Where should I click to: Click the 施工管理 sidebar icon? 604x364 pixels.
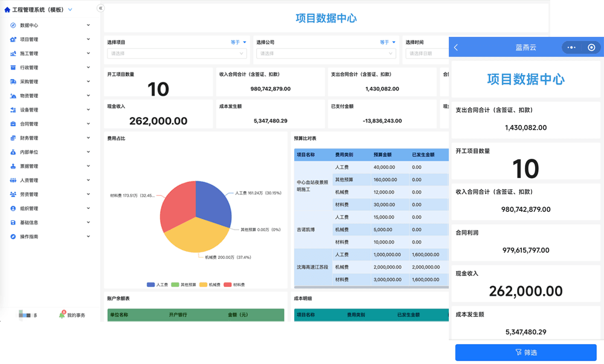(x=13, y=53)
